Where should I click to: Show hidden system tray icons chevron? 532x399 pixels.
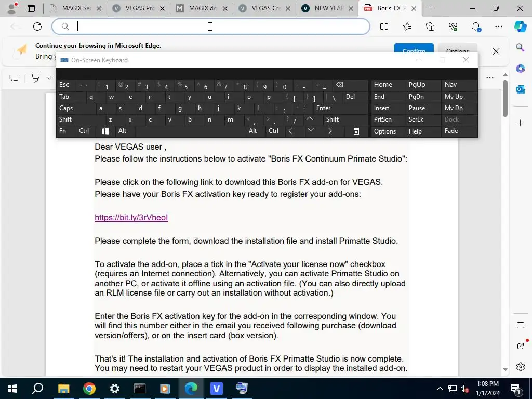coord(440,389)
